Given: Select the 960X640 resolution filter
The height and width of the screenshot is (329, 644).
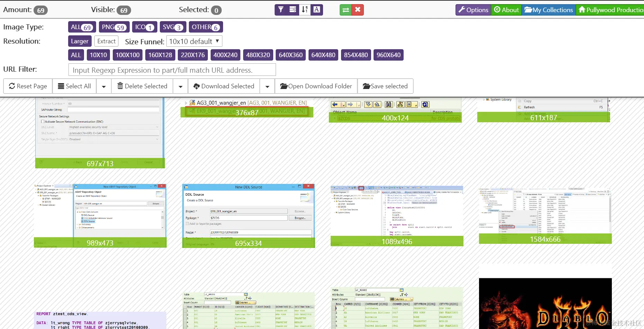Looking at the screenshot, I should [388, 55].
